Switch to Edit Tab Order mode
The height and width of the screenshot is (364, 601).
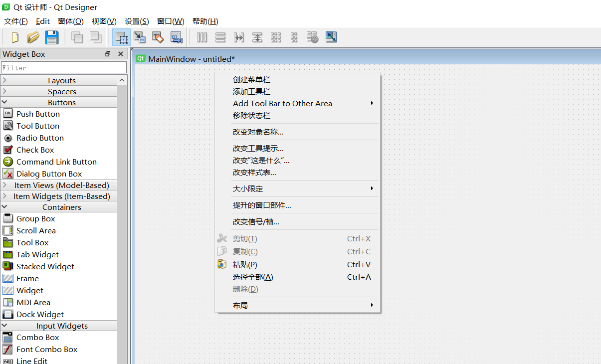176,37
